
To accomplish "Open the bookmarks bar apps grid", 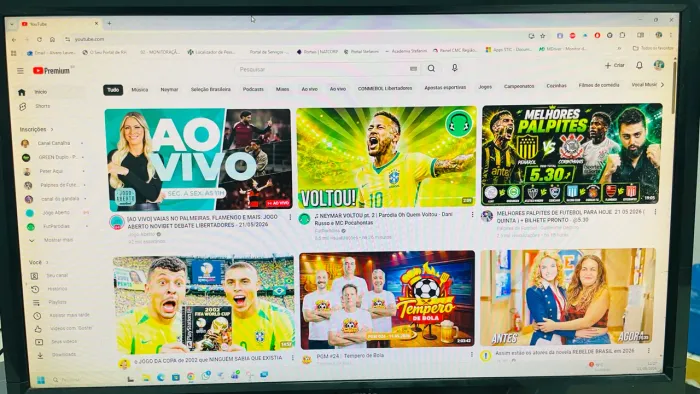I will (14, 53).
